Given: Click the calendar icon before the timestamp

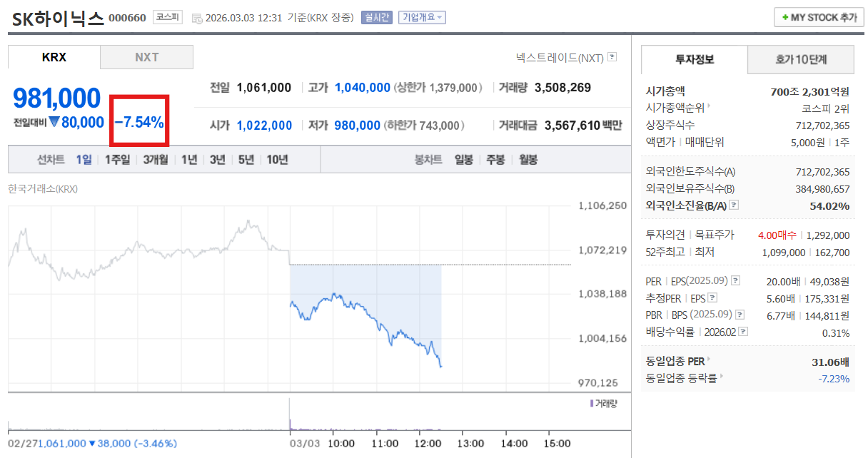Looking at the screenshot, I should 197,18.
